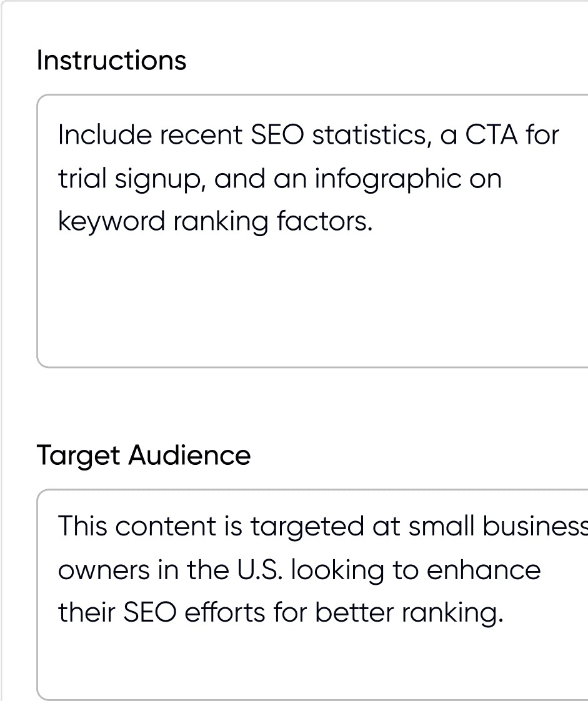The image size is (588, 701).
Task: Click the Instructions field label
Action: 111,61
